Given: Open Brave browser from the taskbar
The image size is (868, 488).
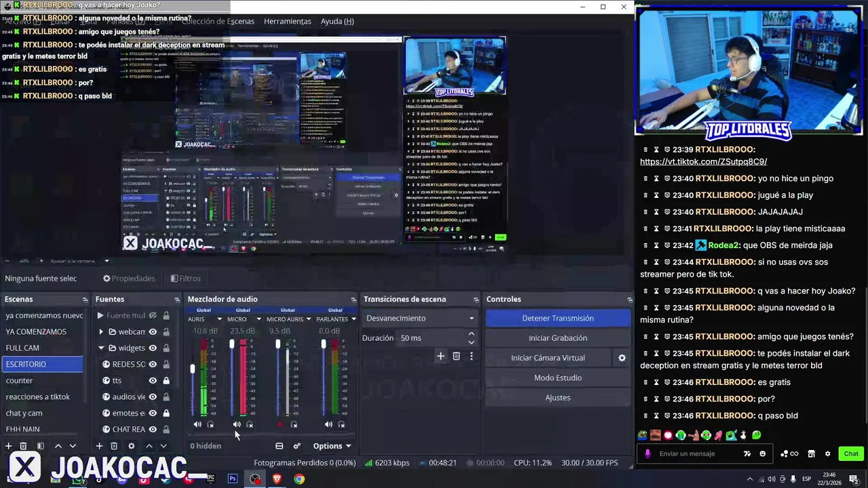Looking at the screenshot, I should (x=277, y=479).
